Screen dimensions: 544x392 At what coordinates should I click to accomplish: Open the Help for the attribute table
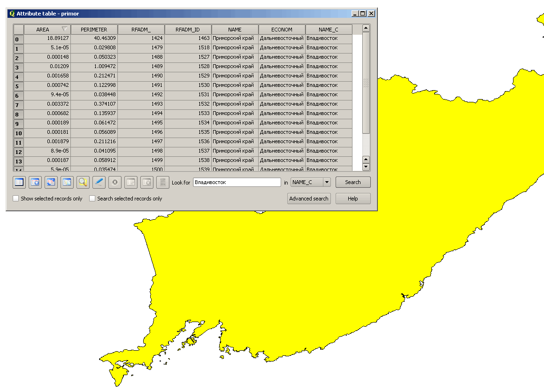coord(353,199)
